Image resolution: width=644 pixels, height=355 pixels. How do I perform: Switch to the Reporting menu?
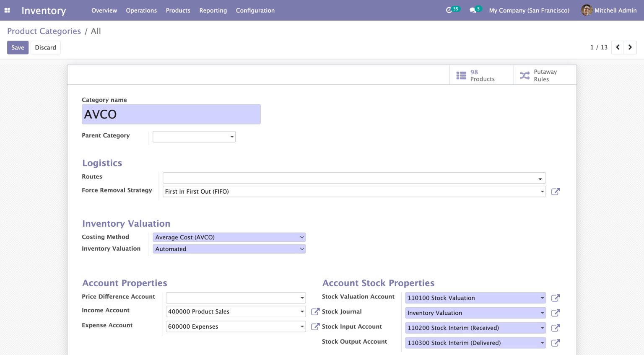(213, 10)
